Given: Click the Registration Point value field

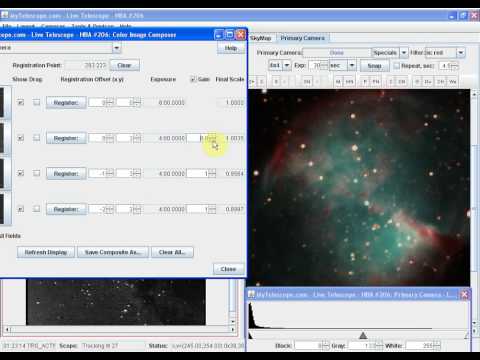Looking at the screenshot, I should point(87,65).
